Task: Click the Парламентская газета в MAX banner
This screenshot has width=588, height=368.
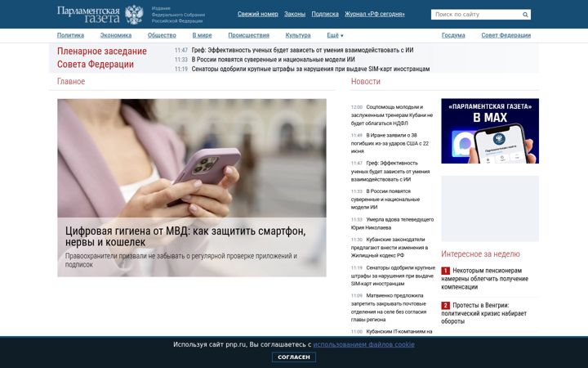Action: coord(490,131)
